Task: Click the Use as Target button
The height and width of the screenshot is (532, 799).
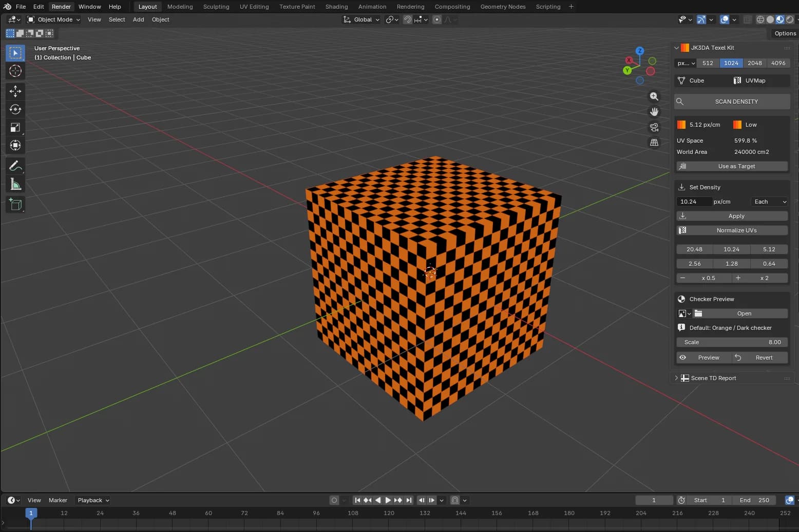Action: pos(732,166)
